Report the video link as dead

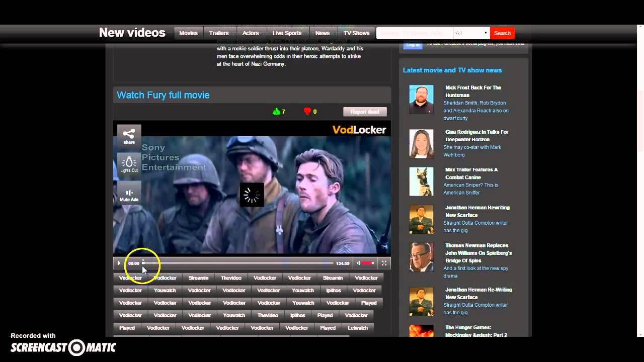coord(365,112)
